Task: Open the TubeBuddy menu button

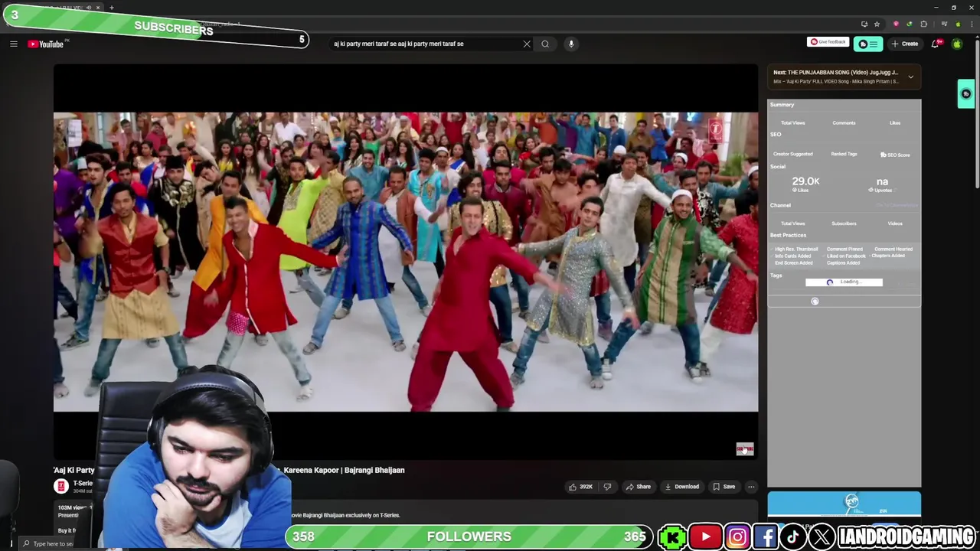Action: [868, 44]
